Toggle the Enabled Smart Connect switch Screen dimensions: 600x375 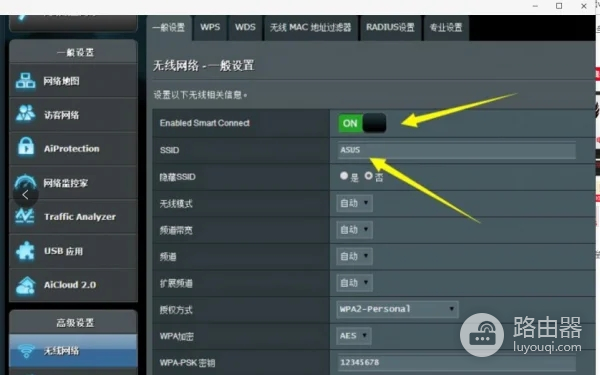point(362,123)
